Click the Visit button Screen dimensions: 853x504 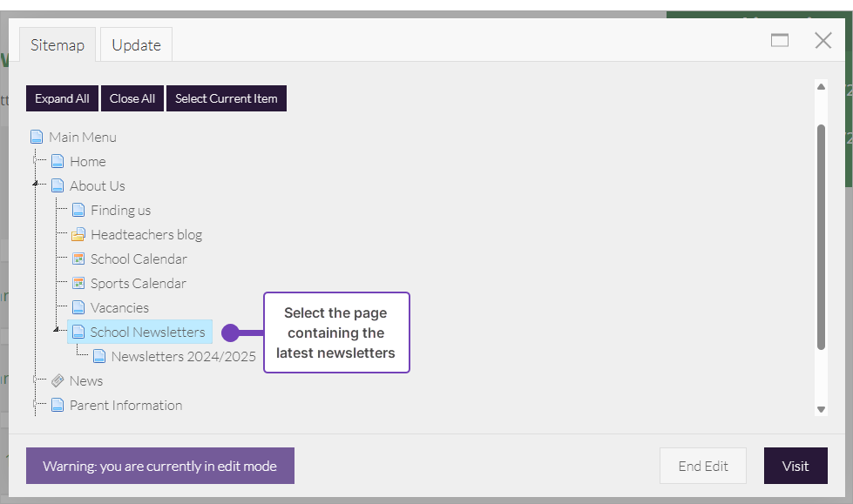click(795, 466)
